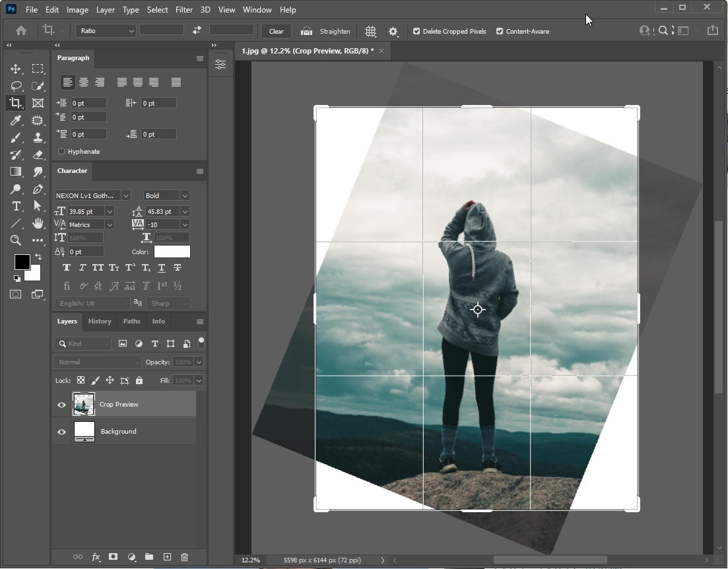Viewport: 728px width, 569px height.
Task: Open the Metrics kerning dropdown
Action: 110,224
